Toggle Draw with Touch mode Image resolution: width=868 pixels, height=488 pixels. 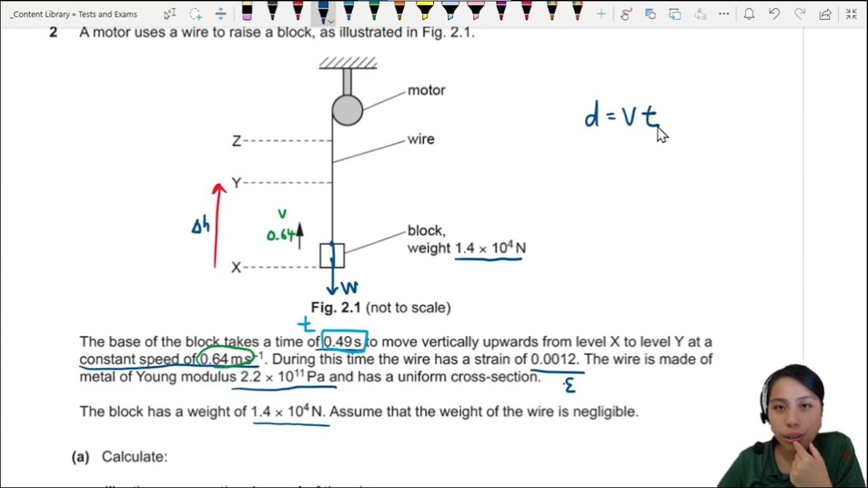625,14
